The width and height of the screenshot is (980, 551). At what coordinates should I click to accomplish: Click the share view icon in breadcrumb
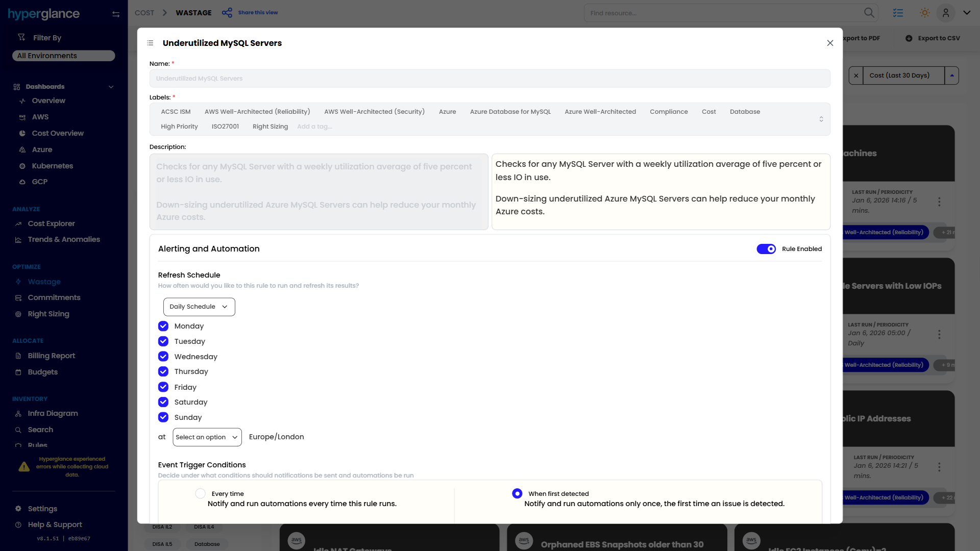point(227,13)
